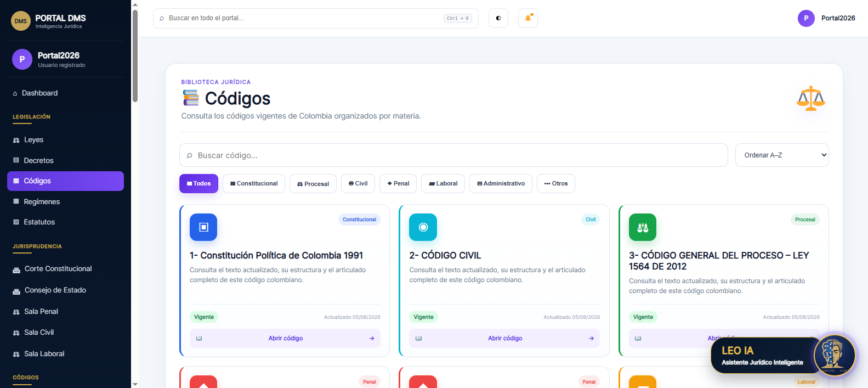Click the Dashboard home icon
The height and width of the screenshot is (388, 868).
(x=15, y=93)
